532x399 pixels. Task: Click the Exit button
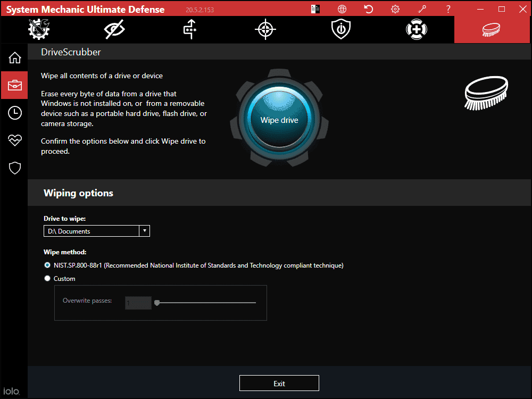tap(279, 383)
